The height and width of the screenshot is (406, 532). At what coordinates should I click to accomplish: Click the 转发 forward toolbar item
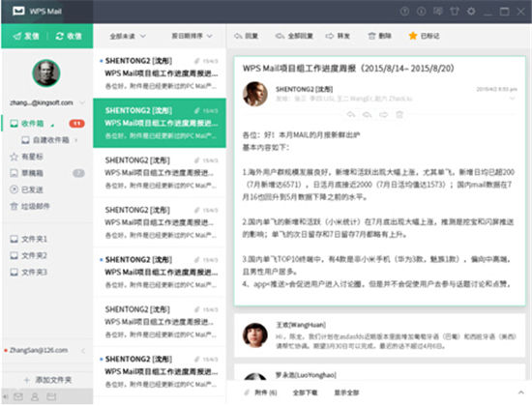pyautogui.click(x=338, y=36)
